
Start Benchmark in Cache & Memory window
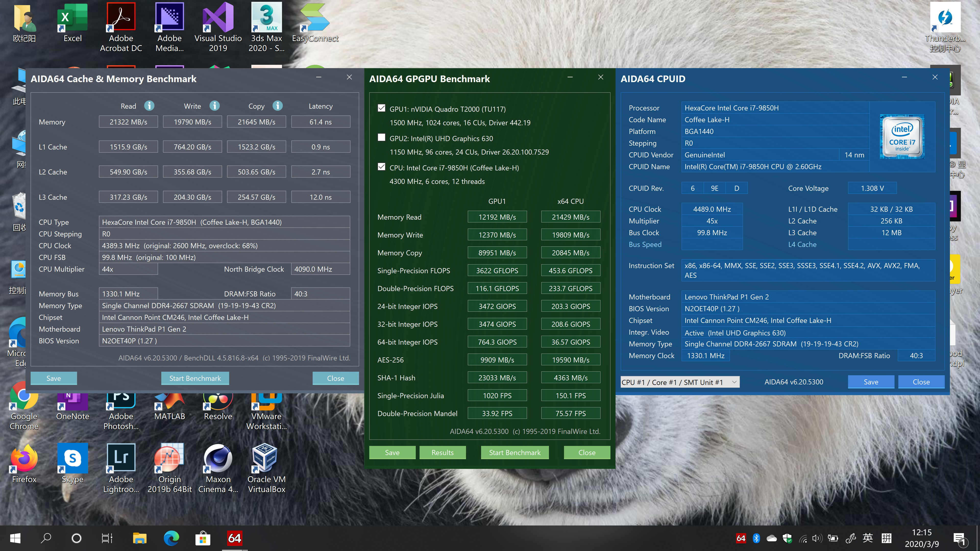coord(195,378)
